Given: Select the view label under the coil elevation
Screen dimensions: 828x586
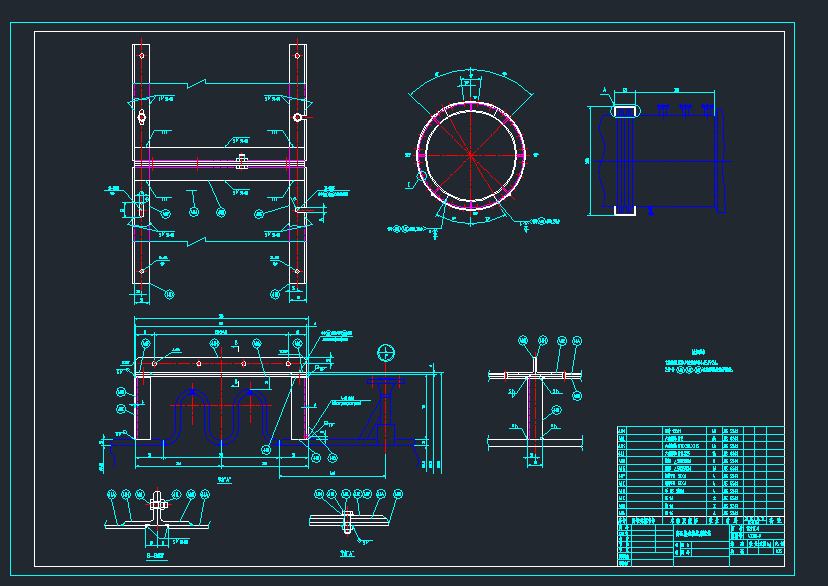Looking at the screenshot, I should pos(224,480).
